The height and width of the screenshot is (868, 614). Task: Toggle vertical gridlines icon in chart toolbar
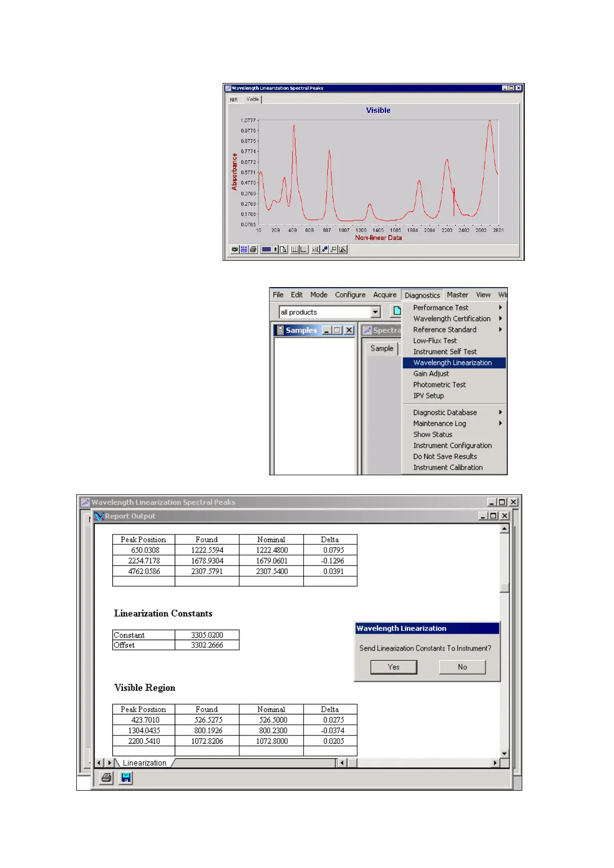tap(294, 249)
